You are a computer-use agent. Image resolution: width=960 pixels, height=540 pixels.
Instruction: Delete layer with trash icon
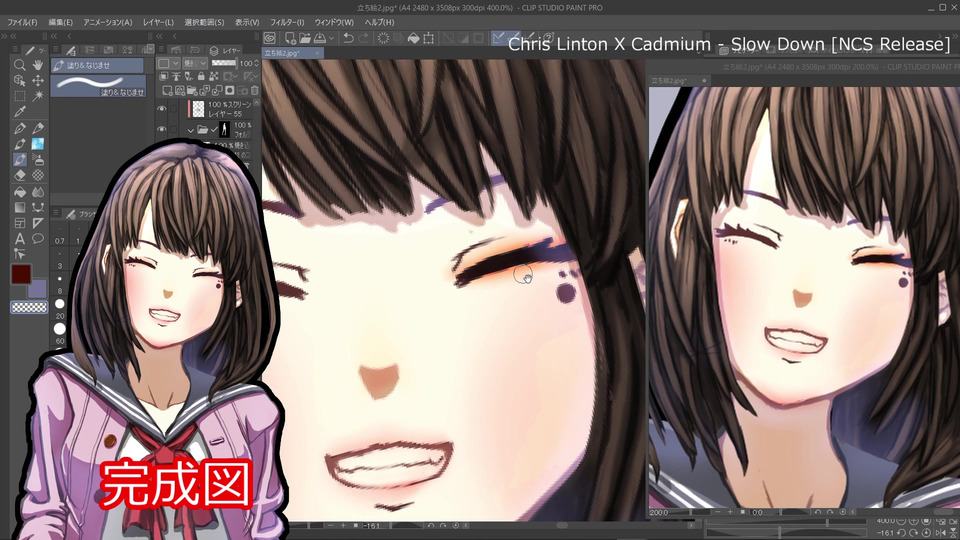254,91
